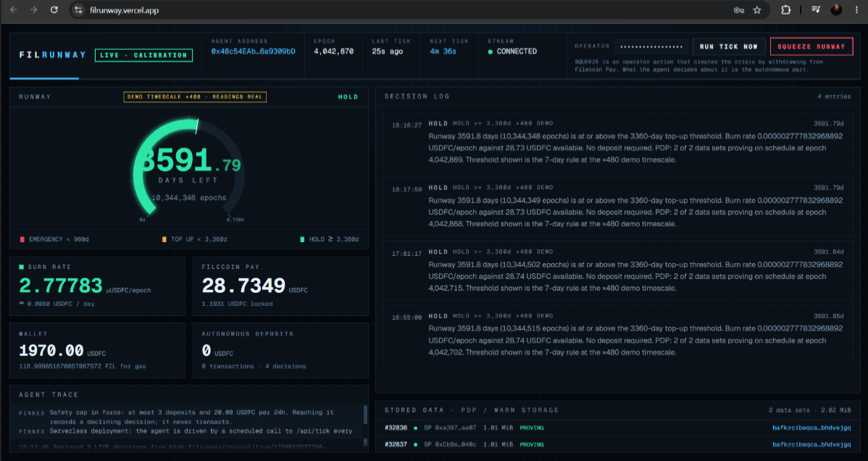
Task: Click the browser forward arrow
Action: (x=34, y=10)
